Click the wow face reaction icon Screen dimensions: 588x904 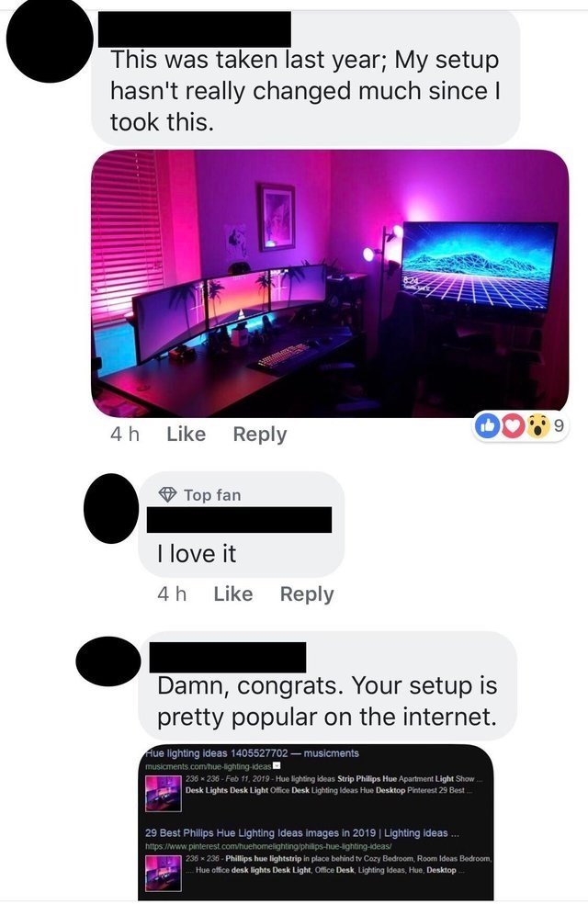537,426
